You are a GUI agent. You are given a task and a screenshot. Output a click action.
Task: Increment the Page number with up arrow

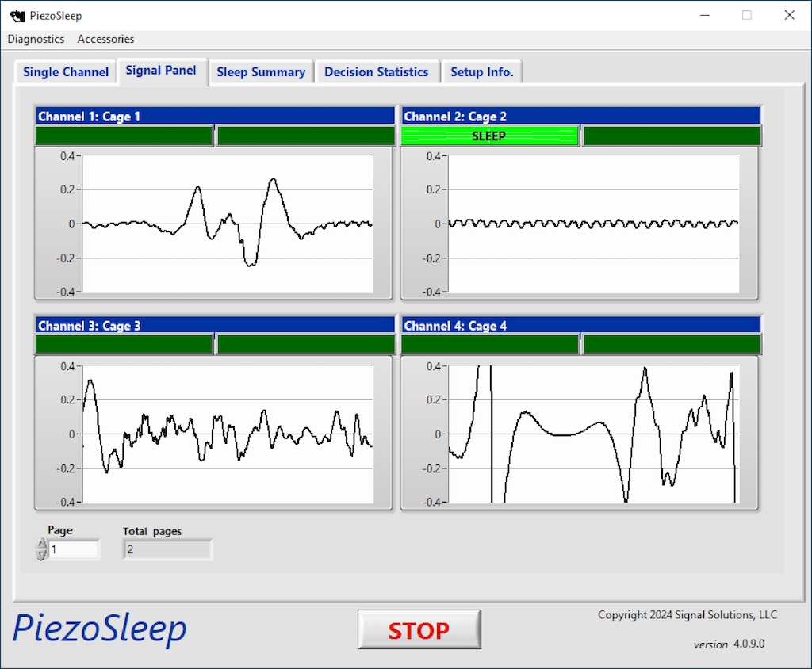pos(42,545)
